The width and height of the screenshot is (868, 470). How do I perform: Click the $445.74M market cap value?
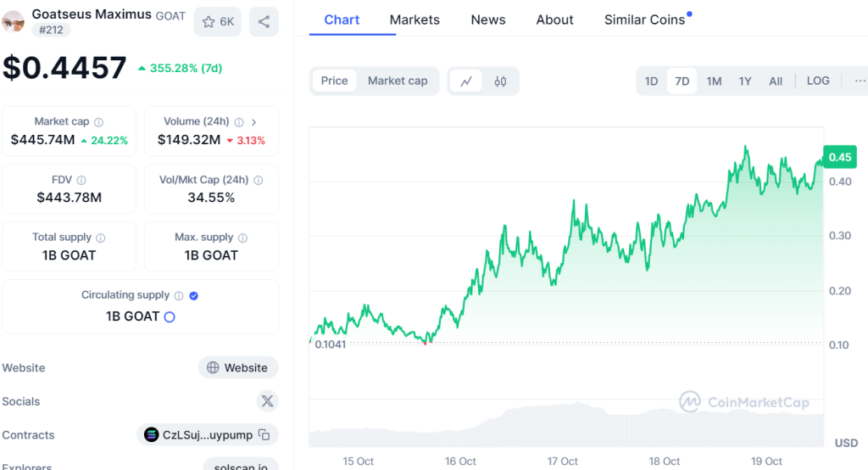(42, 140)
